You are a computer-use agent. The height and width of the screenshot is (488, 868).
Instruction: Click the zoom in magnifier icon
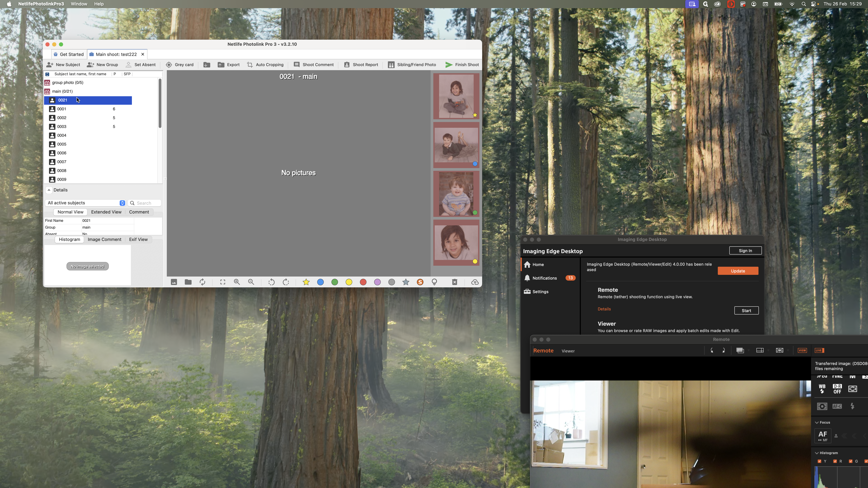coord(237,282)
